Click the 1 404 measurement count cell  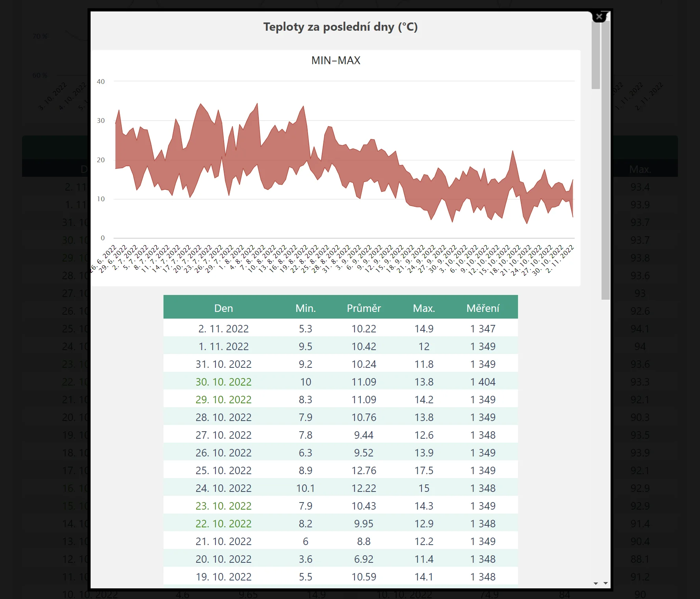point(483,382)
